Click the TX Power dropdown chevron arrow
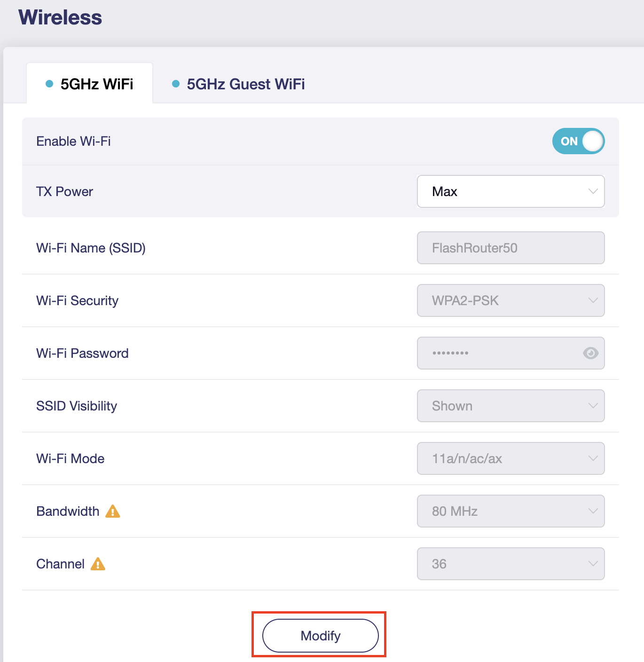 click(x=593, y=191)
